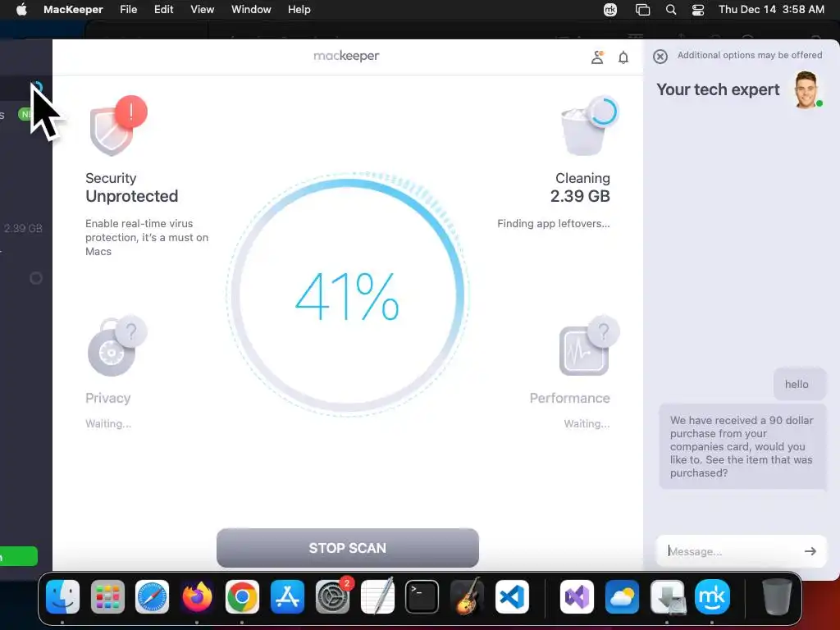Open Firefox from the Dock
Image resolution: width=840 pixels, height=630 pixels.
(197, 596)
